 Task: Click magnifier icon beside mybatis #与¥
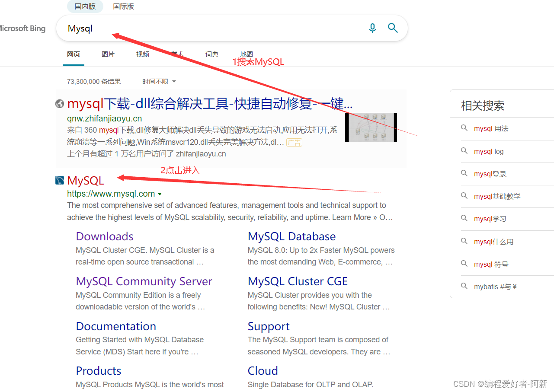(464, 287)
